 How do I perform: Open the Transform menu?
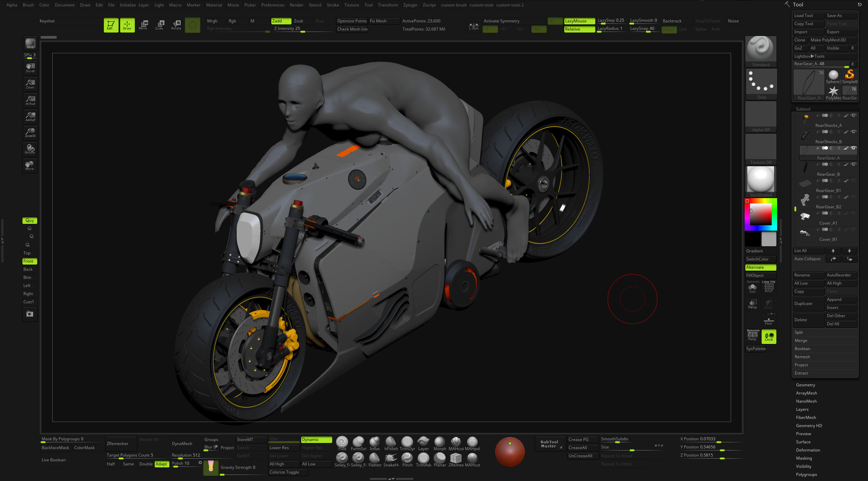(x=388, y=5)
